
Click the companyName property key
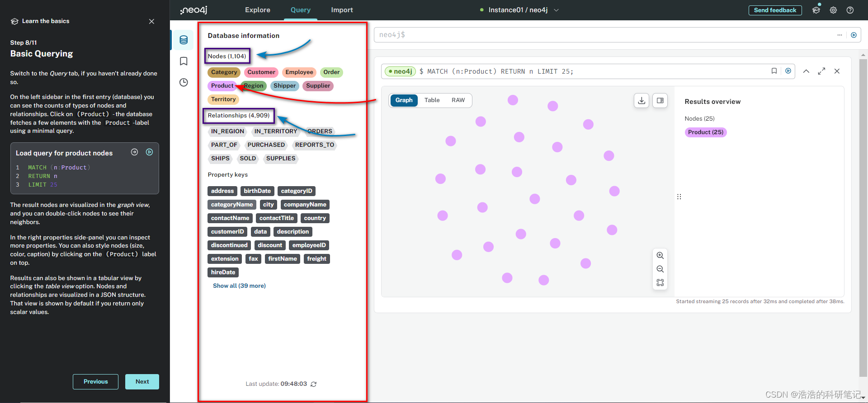pos(305,205)
